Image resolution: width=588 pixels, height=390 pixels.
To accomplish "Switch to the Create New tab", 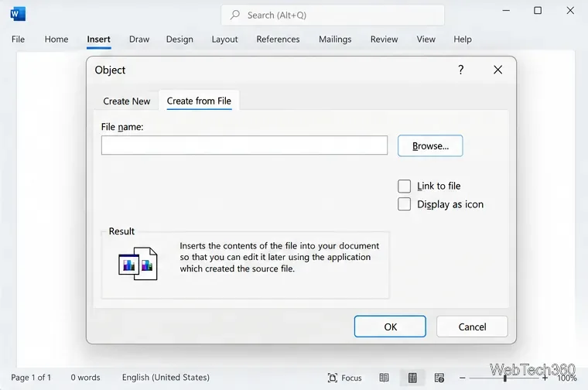I will (127, 101).
